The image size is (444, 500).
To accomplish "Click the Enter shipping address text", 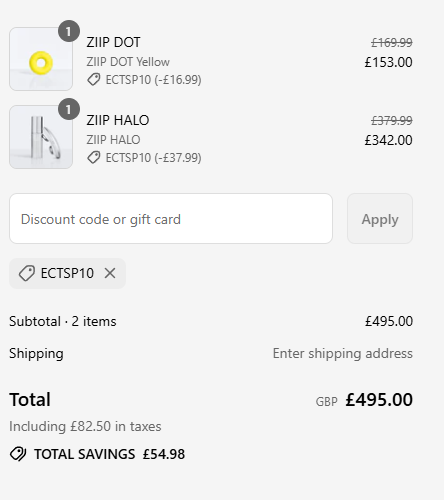I will [343, 353].
